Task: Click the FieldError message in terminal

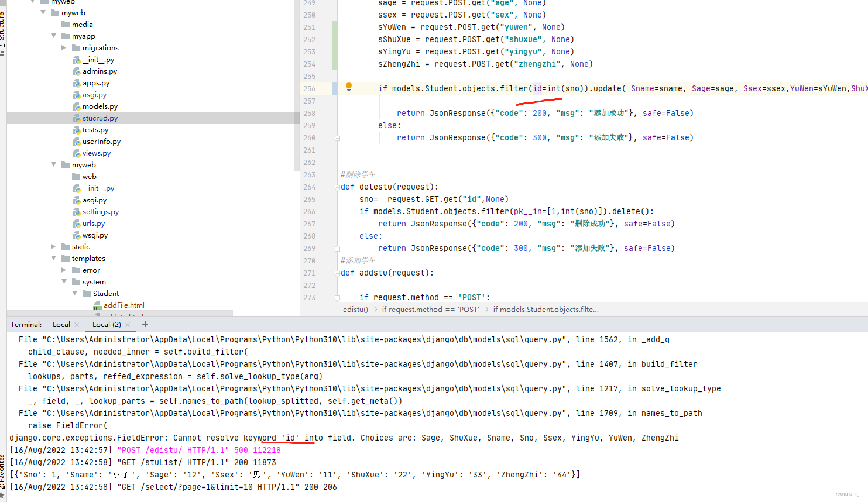Action: click(344, 438)
